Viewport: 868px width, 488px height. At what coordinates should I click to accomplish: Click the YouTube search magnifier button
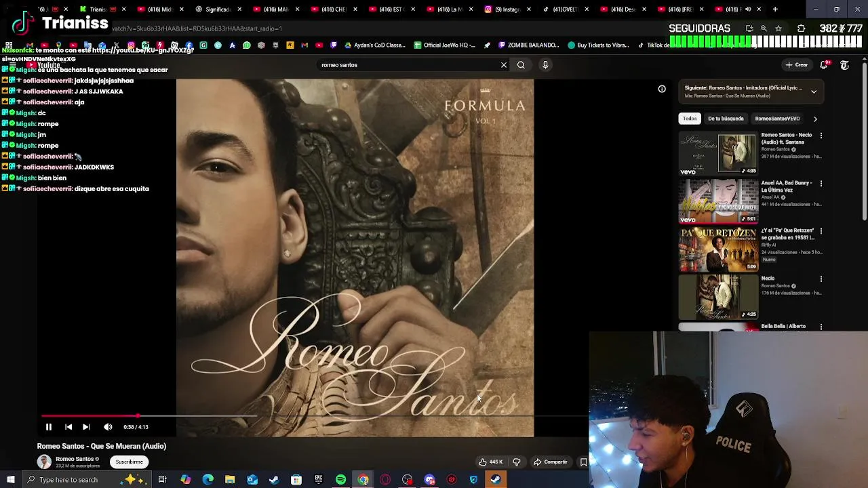click(521, 65)
